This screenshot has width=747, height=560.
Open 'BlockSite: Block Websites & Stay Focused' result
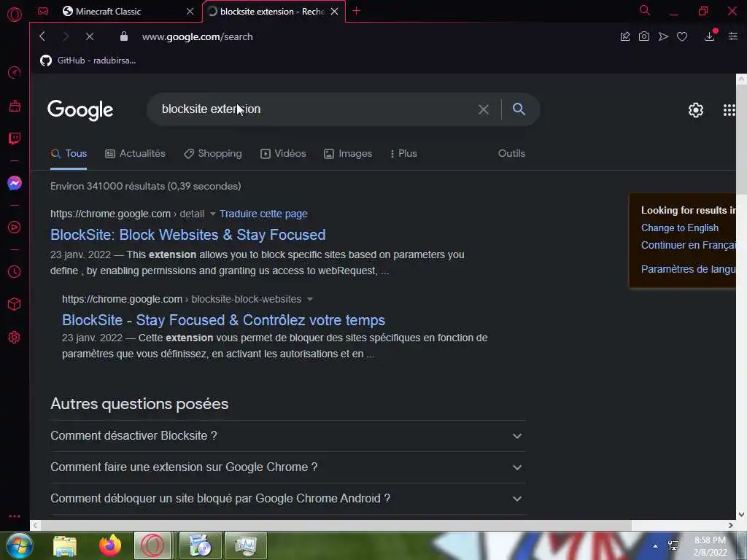pyautogui.click(x=187, y=235)
